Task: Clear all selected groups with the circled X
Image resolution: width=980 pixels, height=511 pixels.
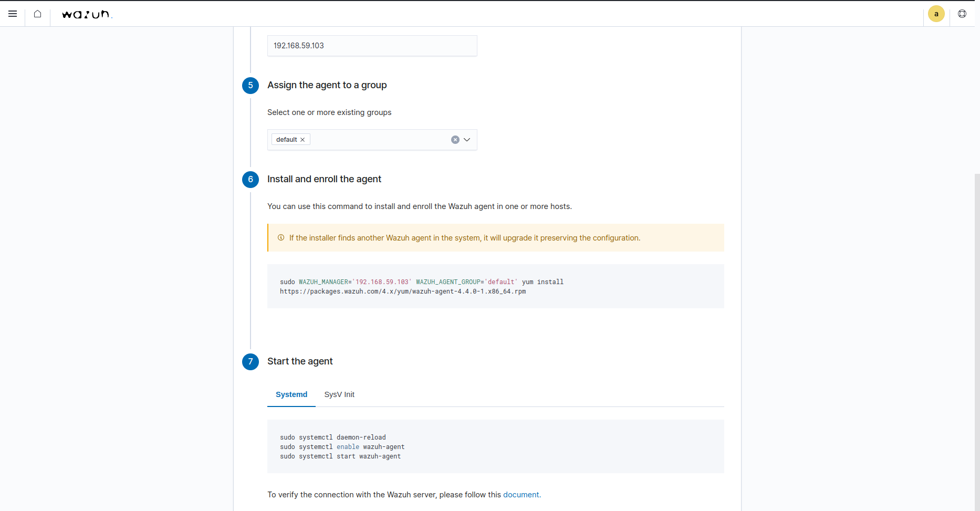Action: 455,140
